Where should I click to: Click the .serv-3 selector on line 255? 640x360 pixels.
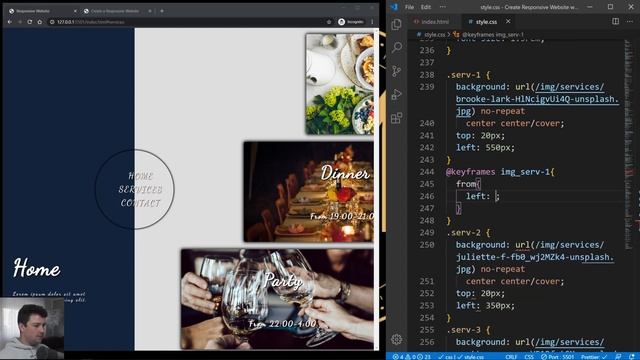463,330
